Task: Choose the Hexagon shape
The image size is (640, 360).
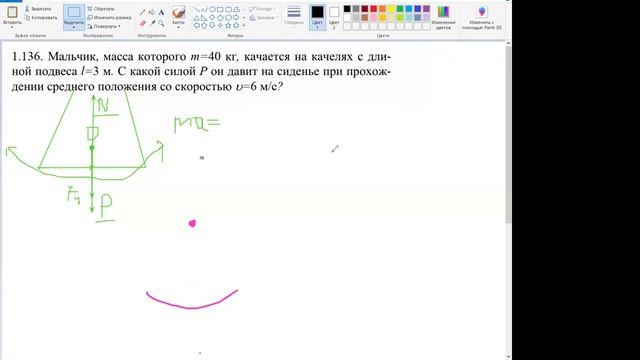Action: click(228, 18)
